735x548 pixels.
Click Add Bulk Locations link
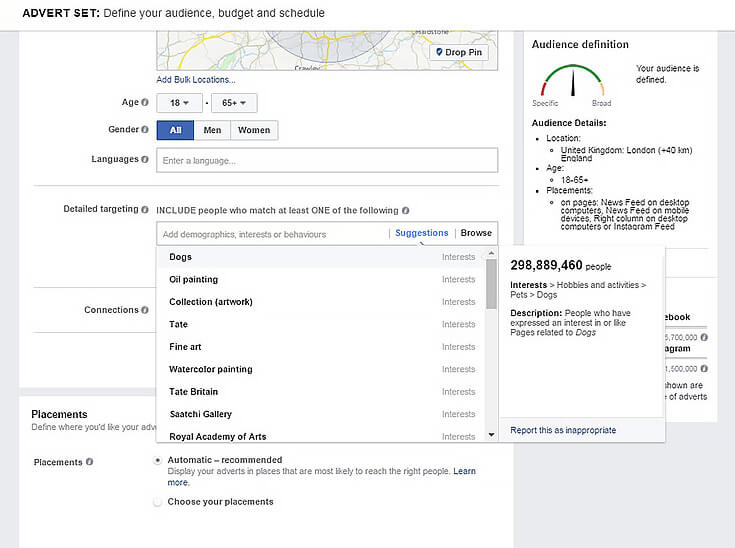pos(196,80)
